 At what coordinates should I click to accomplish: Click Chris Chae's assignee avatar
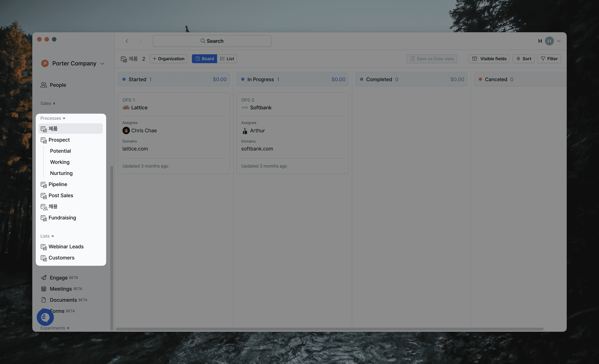click(x=126, y=130)
